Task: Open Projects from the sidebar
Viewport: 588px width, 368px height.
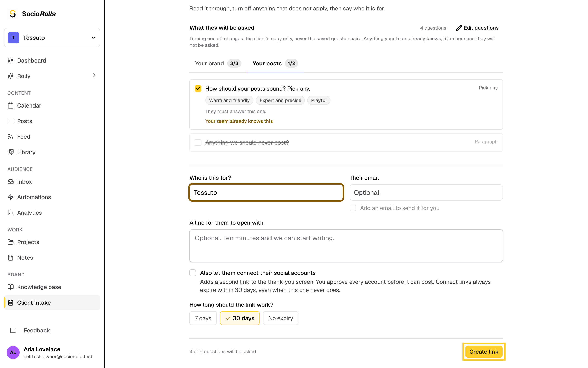Action: tap(52, 242)
